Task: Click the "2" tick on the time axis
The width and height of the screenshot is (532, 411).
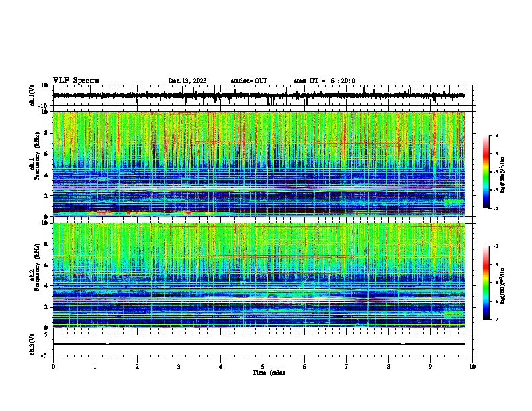Action: coord(137,367)
